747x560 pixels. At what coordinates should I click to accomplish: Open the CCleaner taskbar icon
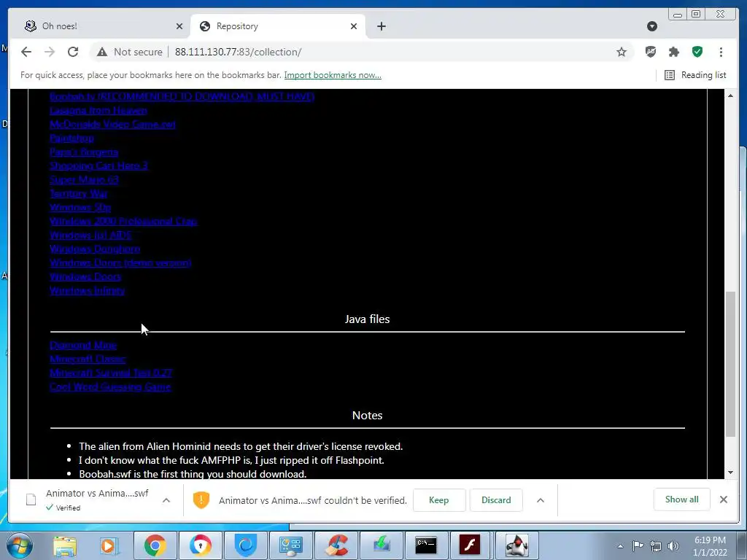(336, 545)
